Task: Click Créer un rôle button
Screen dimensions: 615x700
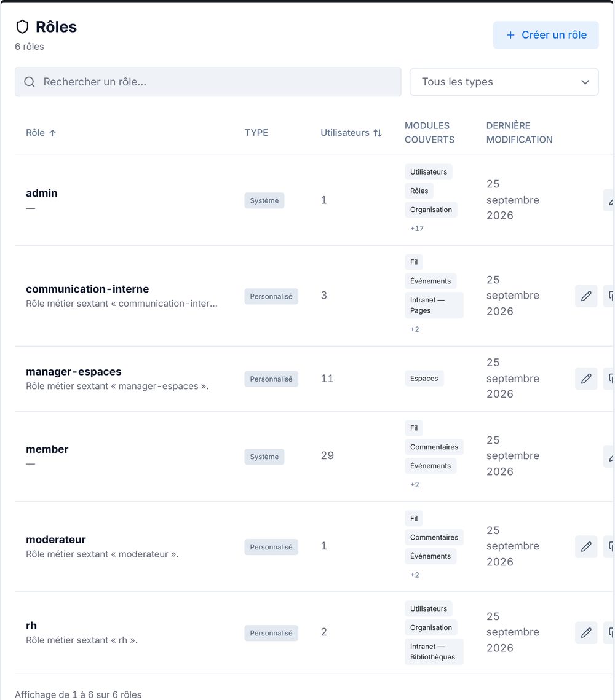Action: click(546, 35)
